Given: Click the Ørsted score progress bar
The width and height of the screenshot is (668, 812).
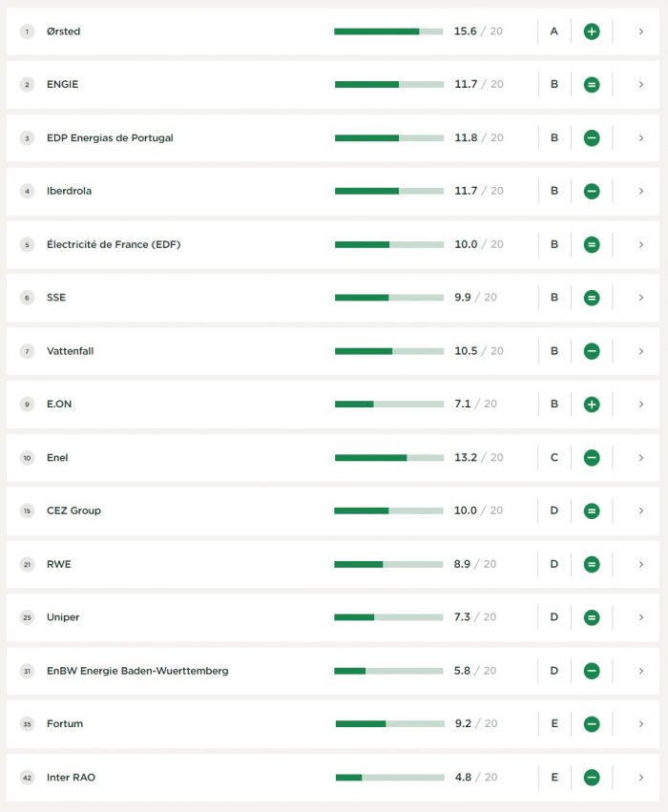Looking at the screenshot, I should click(x=388, y=31).
